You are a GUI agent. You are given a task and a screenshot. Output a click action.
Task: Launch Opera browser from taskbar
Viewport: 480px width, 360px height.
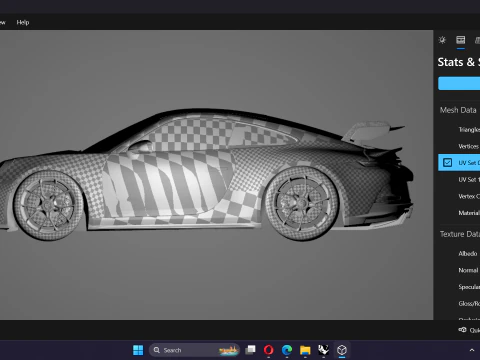(269, 350)
